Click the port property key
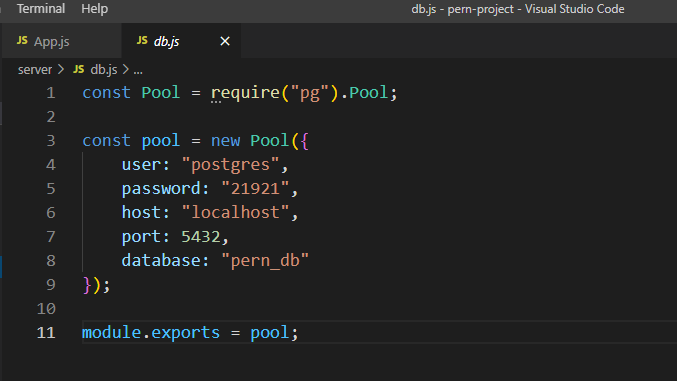Image resolution: width=677 pixels, height=381 pixels. coord(141,237)
